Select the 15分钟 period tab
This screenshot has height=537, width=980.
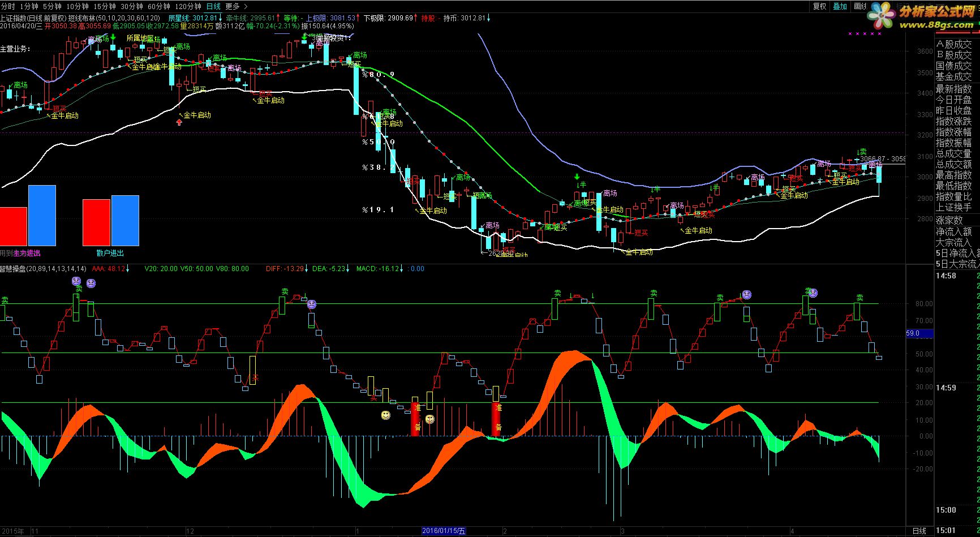[105, 6]
